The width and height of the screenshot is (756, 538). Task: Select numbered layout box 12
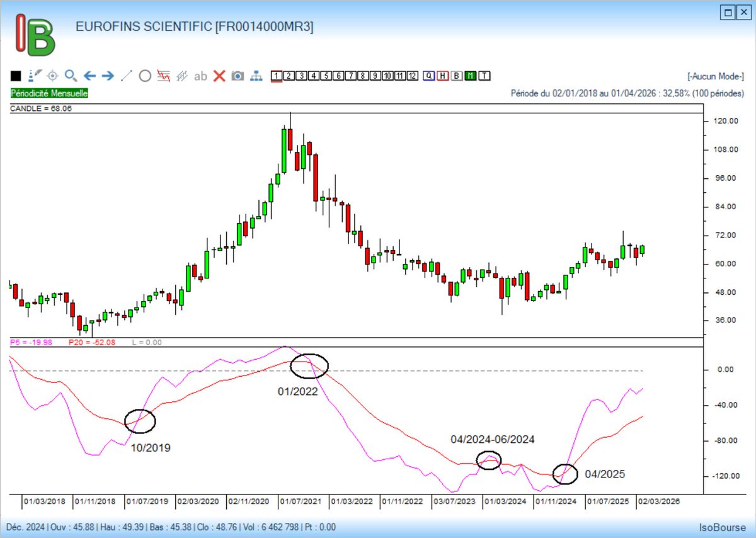coord(412,76)
